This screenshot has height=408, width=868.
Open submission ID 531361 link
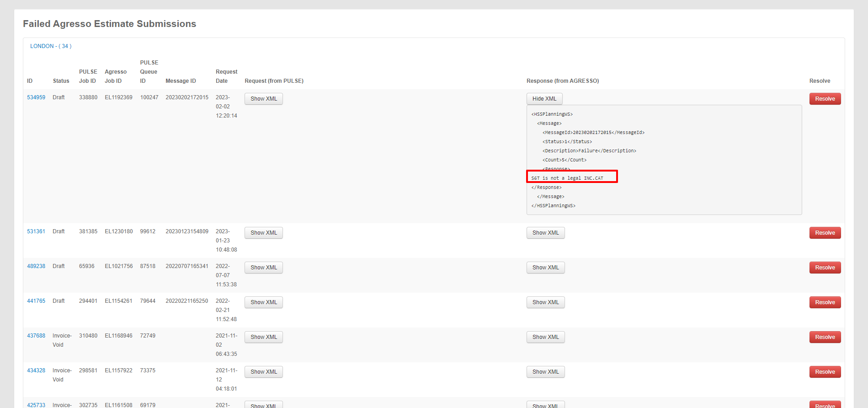(36, 231)
